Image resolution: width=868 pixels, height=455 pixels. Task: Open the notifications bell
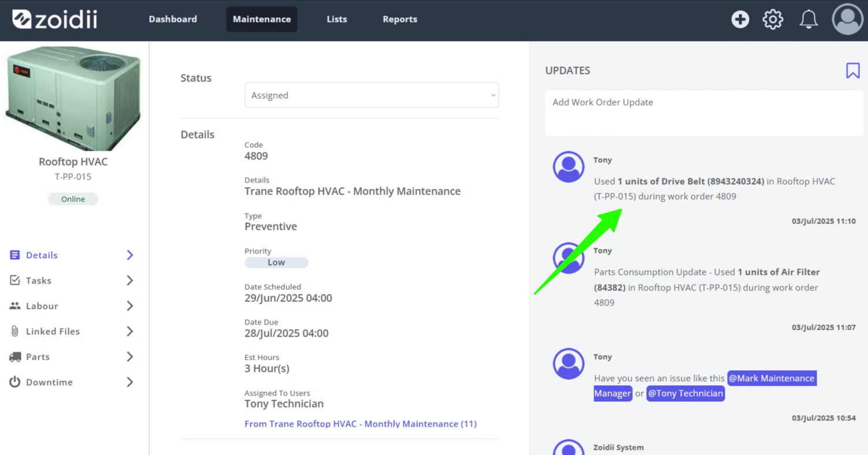[x=808, y=19]
